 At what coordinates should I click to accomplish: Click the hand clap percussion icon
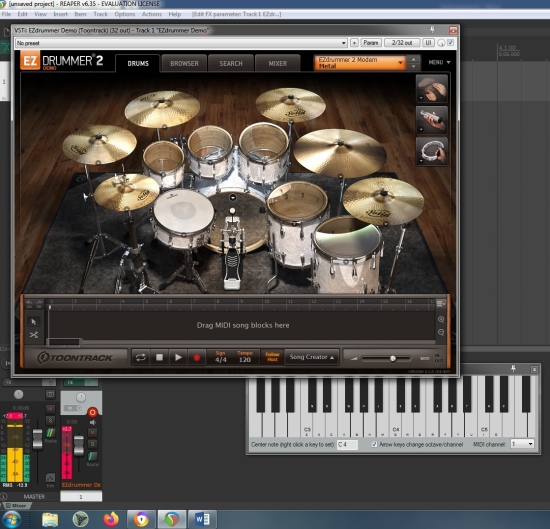pyautogui.click(x=432, y=89)
